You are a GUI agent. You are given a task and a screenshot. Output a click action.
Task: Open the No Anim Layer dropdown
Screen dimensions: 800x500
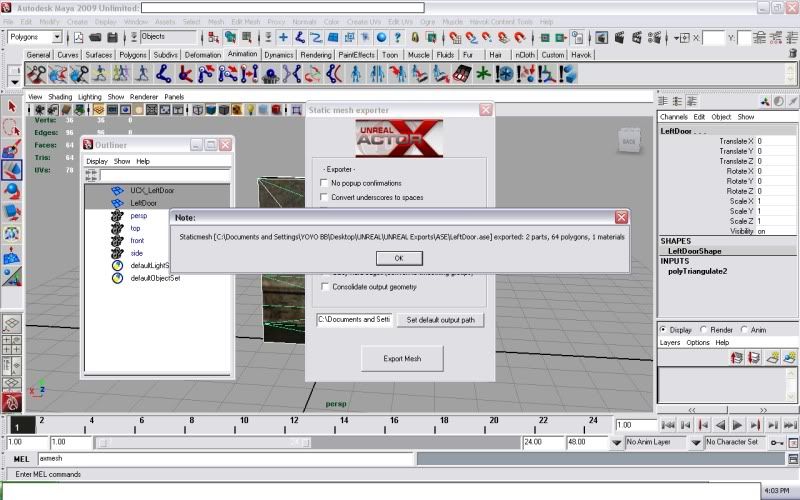pos(616,442)
